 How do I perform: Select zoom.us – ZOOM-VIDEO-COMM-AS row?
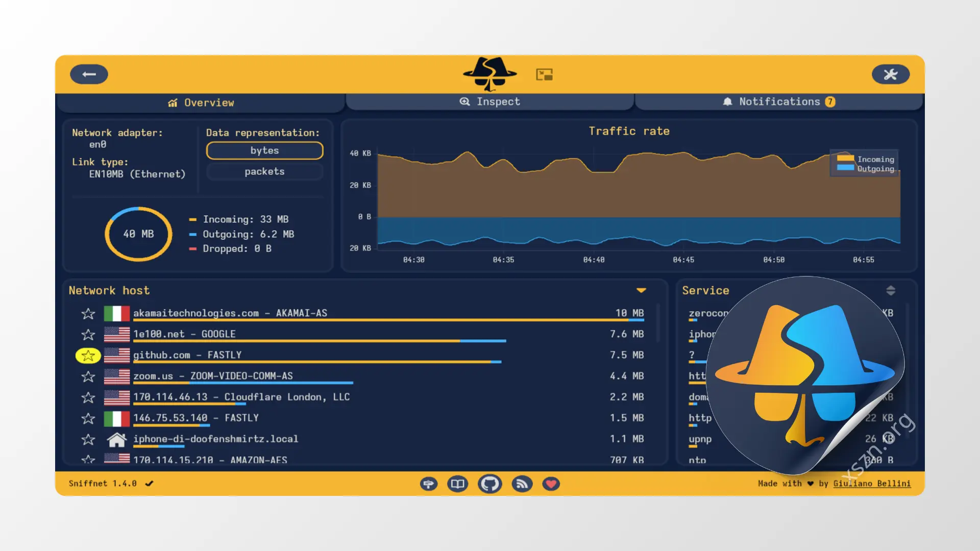click(x=362, y=376)
